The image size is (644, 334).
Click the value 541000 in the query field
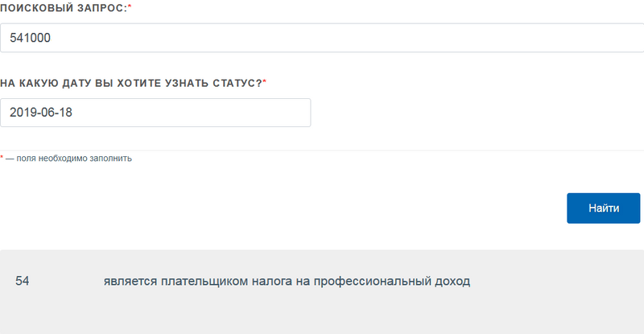[x=30, y=38]
